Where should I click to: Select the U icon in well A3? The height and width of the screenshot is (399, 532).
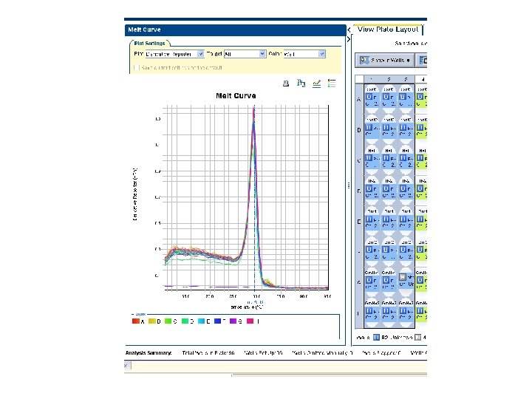pyautogui.click(x=403, y=97)
